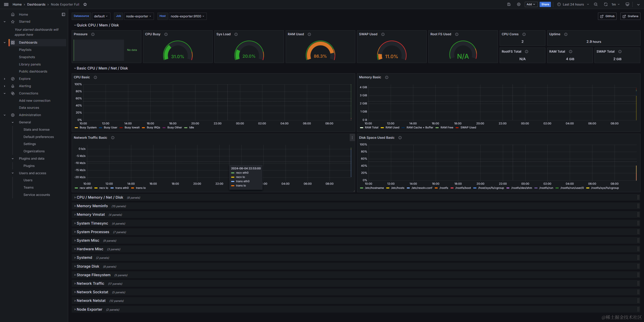
Task: Show info for Pressure panel
Action: coord(93,34)
